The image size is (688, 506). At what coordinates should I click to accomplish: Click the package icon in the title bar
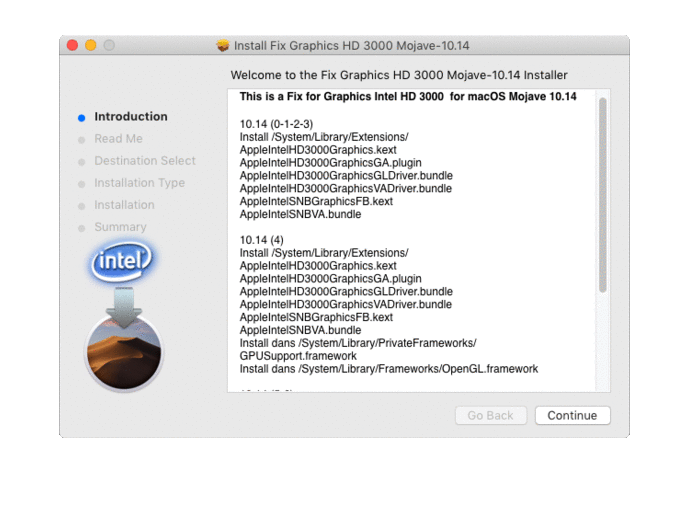click(x=223, y=46)
